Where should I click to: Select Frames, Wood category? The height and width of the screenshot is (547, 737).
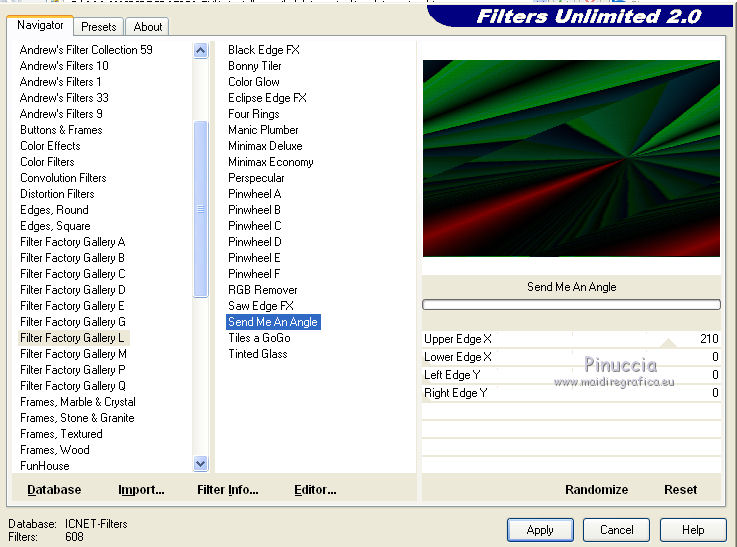55,449
